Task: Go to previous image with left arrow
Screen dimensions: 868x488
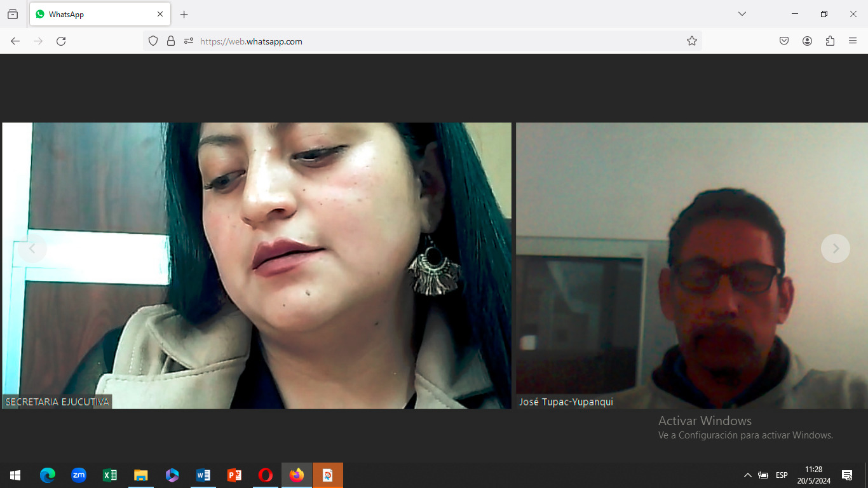Action: point(32,248)
